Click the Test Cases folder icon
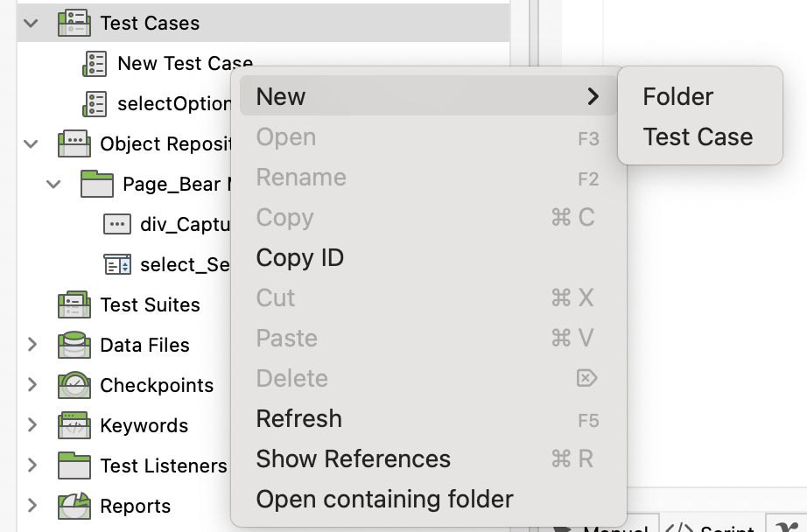This screenshot has width=807, height=532. (x=74, y=23)
